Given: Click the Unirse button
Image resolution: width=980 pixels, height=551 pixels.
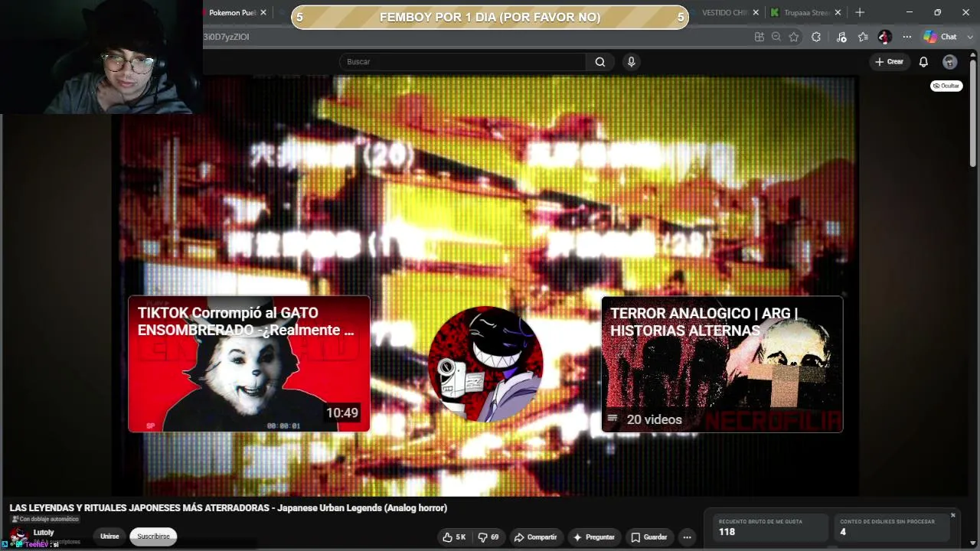Looking at the screenshot, I should coord(109,536).
